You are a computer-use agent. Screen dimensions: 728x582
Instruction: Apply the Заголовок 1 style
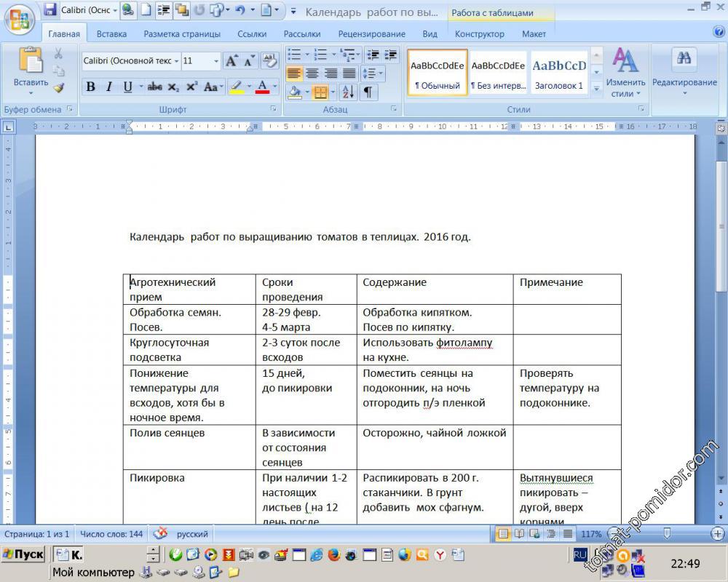point(559,73)
